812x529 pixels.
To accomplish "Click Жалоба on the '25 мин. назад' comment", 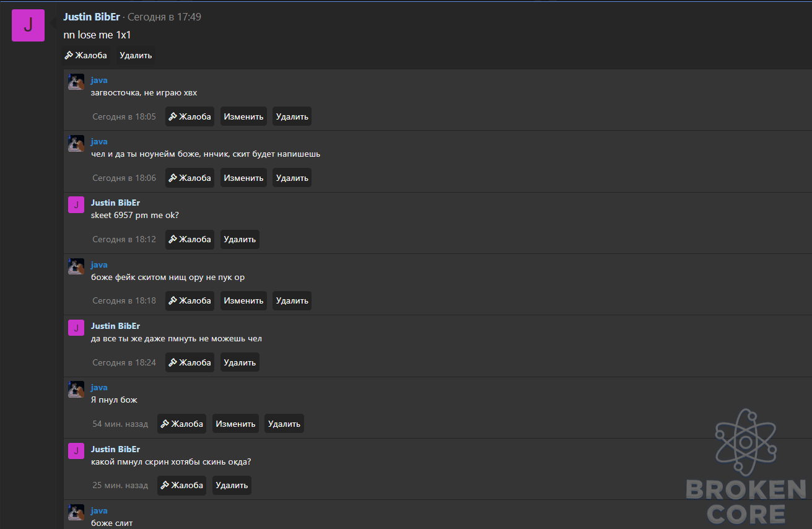I will pyautogui.click(x=181, y=485).
